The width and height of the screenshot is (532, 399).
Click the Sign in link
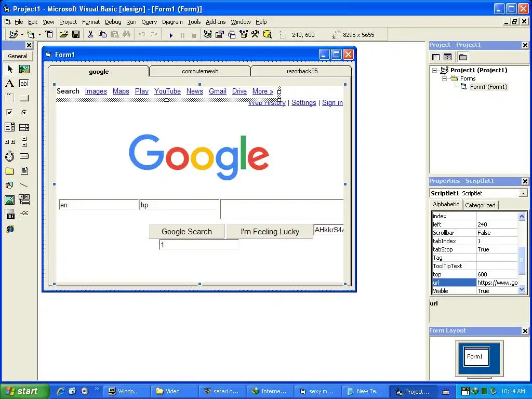(332, 103)
